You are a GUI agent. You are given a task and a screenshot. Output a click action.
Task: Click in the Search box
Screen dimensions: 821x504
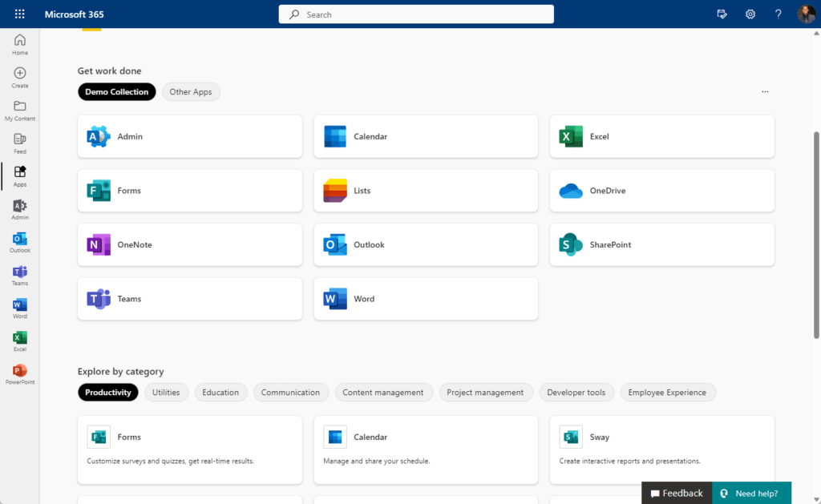point(416,14)
